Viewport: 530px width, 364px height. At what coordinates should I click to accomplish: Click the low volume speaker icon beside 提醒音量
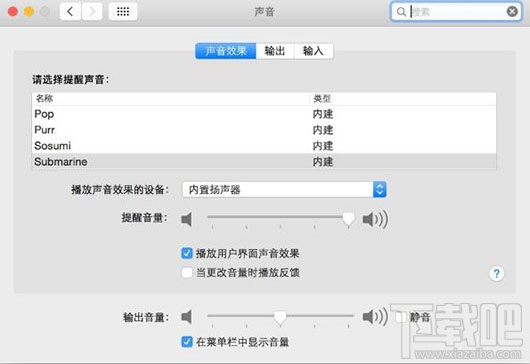[187, 219]
